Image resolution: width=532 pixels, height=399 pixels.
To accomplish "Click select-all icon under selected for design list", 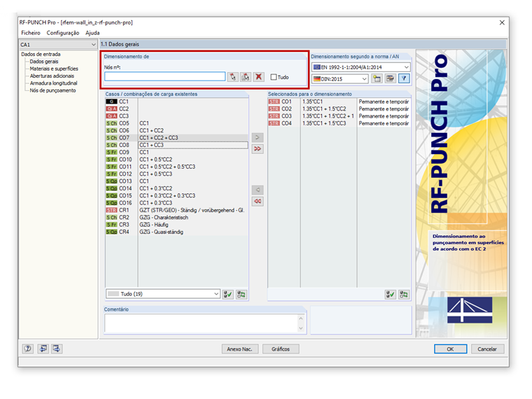I will (391, 295).
